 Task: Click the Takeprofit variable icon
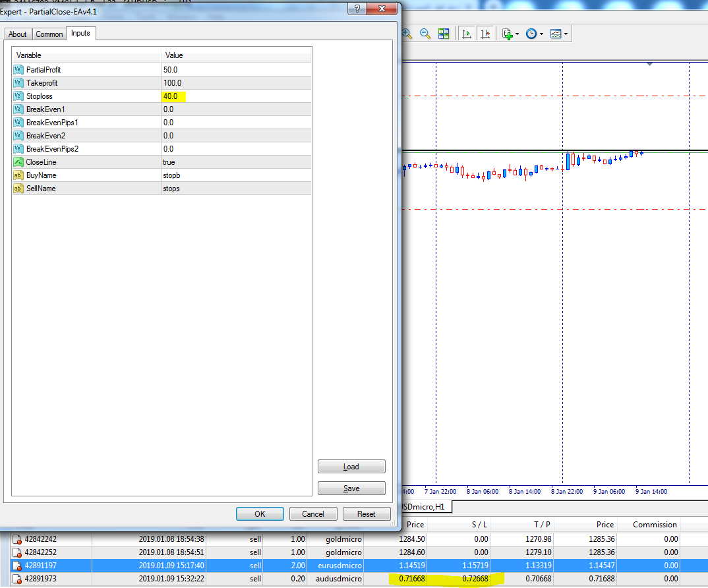pyautogui.click(x=18, y=83)
